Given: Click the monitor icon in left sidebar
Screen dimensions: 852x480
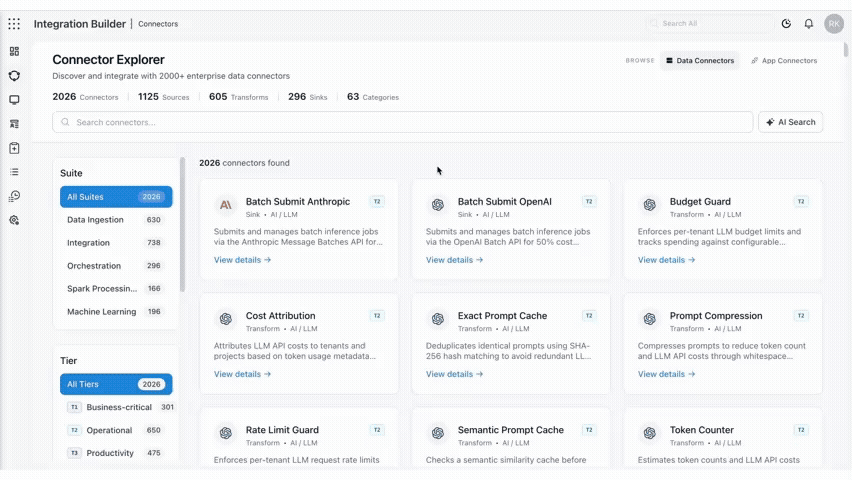Looking at the screenshot, I should click(x=14, y=100).
